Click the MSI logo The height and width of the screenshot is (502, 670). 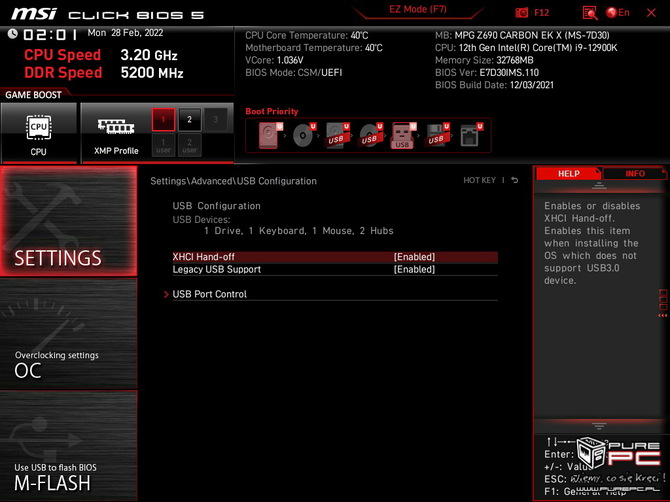coord(34,14)
